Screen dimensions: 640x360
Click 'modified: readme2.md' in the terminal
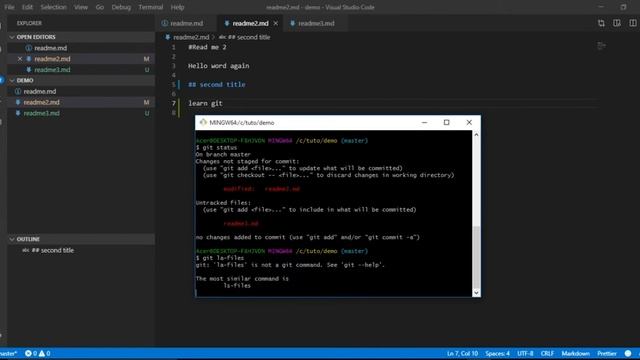262,189
